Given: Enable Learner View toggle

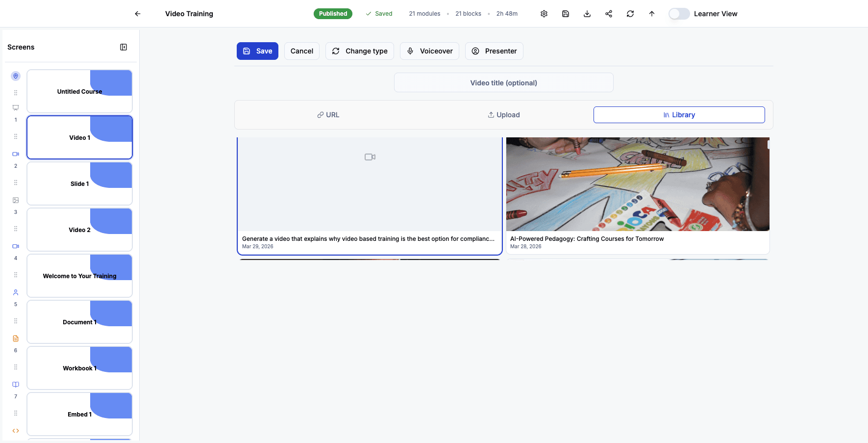Looking at the screenshot, I should click(679, 14).
